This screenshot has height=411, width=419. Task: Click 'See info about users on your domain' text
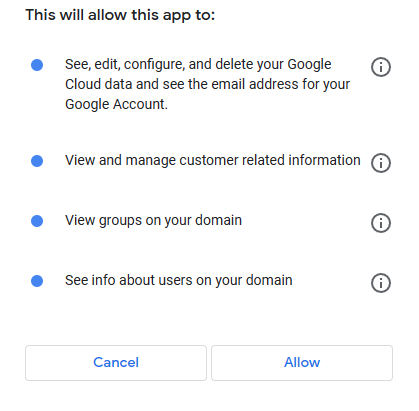[179, 280]
